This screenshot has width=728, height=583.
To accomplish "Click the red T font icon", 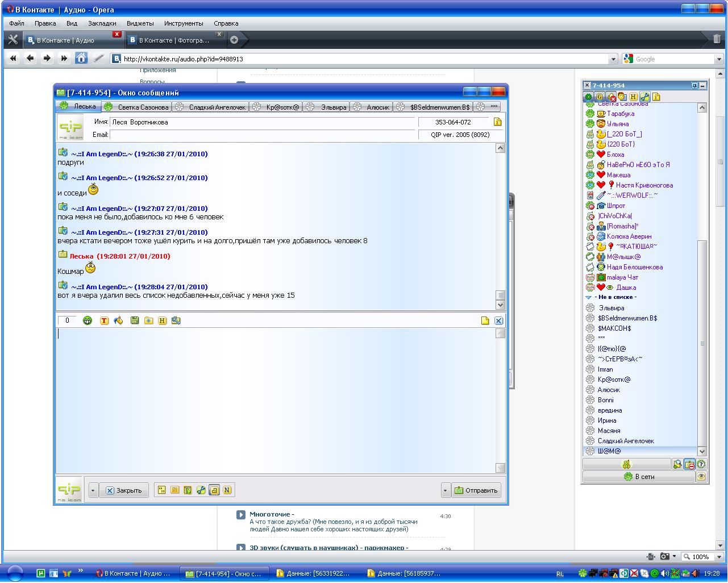I will (104, 321).
